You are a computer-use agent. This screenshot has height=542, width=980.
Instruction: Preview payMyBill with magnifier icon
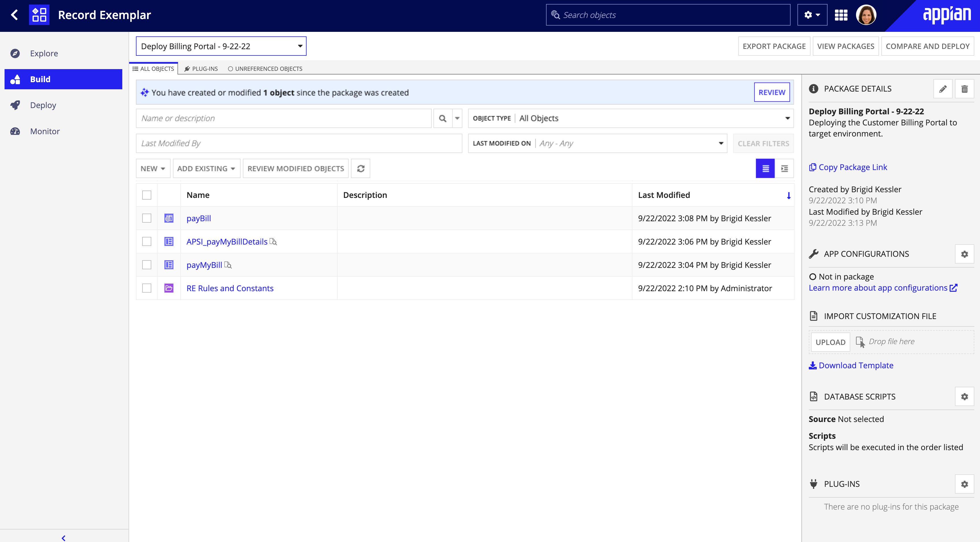click(x=228, y=265)
